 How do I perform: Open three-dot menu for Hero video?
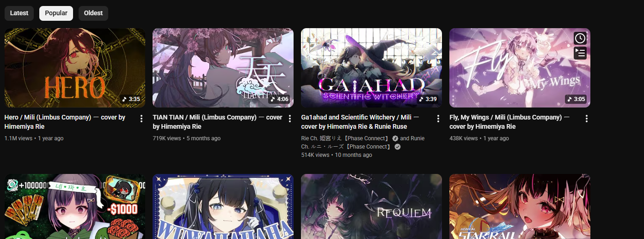(x=141, y=119)
